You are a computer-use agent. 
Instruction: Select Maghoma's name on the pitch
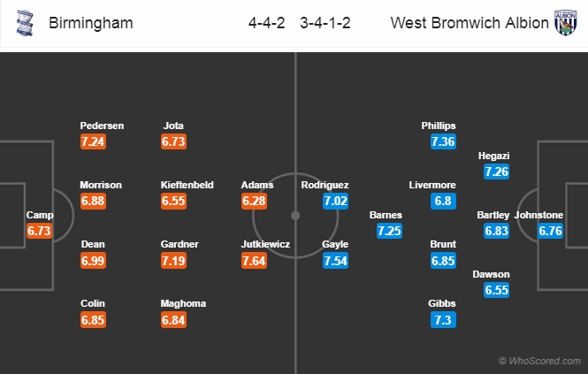[184, 303]
